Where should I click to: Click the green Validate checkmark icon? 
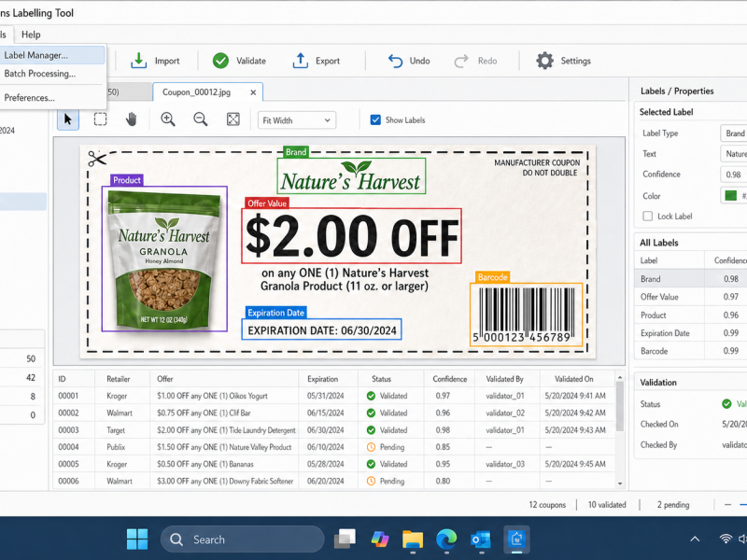(220, 61)
